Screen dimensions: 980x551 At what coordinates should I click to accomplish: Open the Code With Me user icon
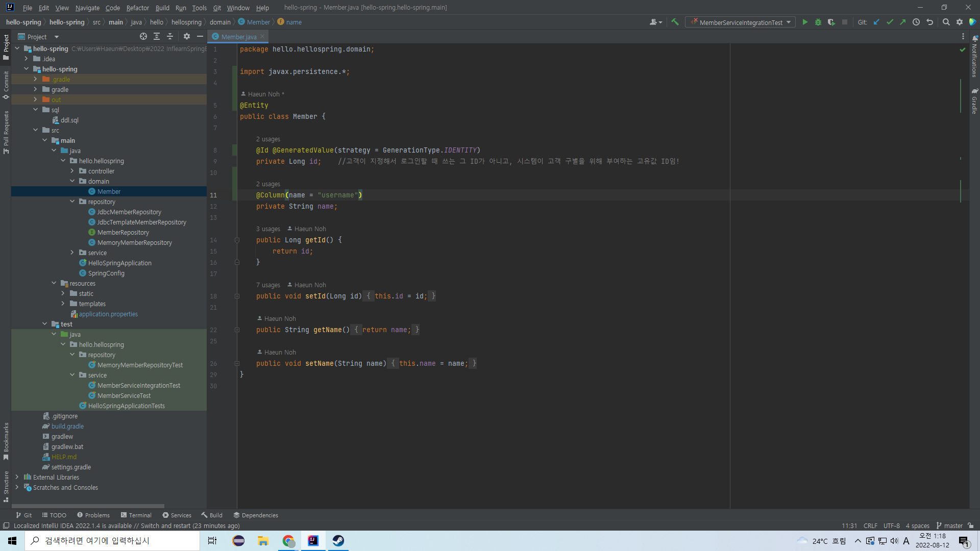tap(655, 22)
